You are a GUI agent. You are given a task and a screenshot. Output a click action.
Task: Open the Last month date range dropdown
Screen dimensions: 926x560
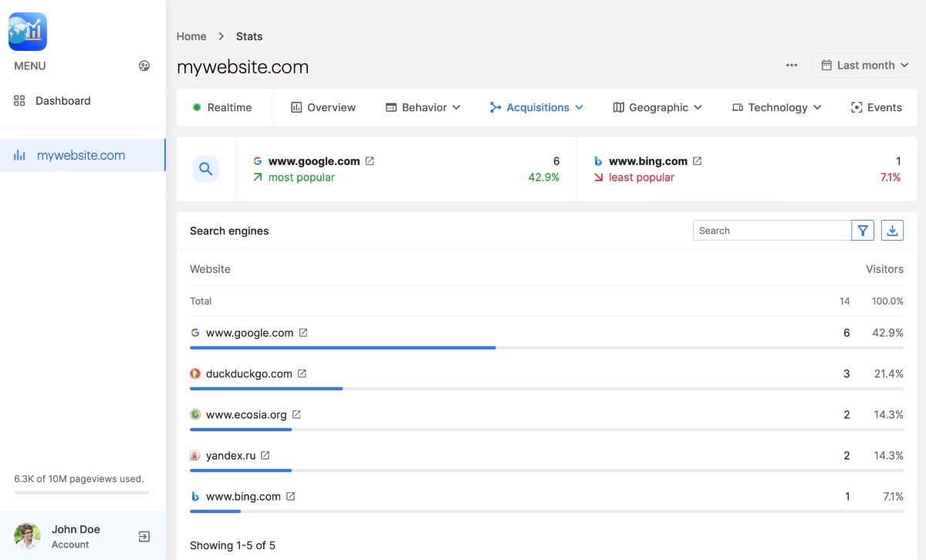[865, 66]
